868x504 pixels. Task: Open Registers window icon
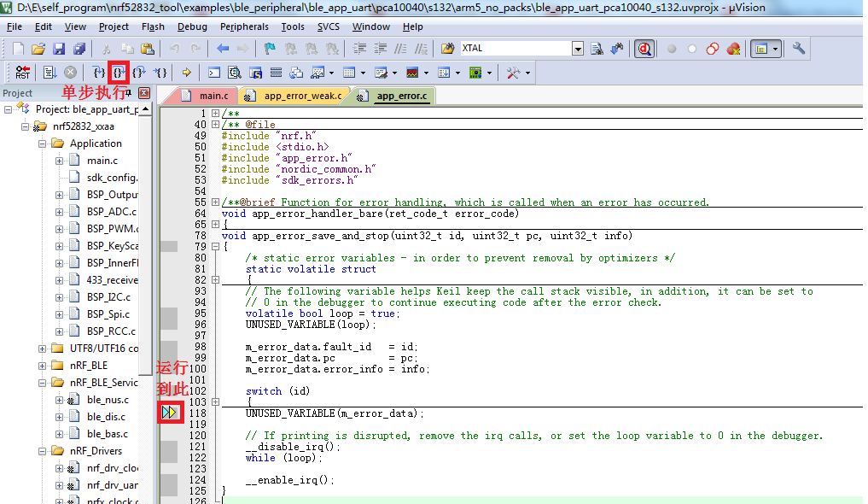[276, 73]
